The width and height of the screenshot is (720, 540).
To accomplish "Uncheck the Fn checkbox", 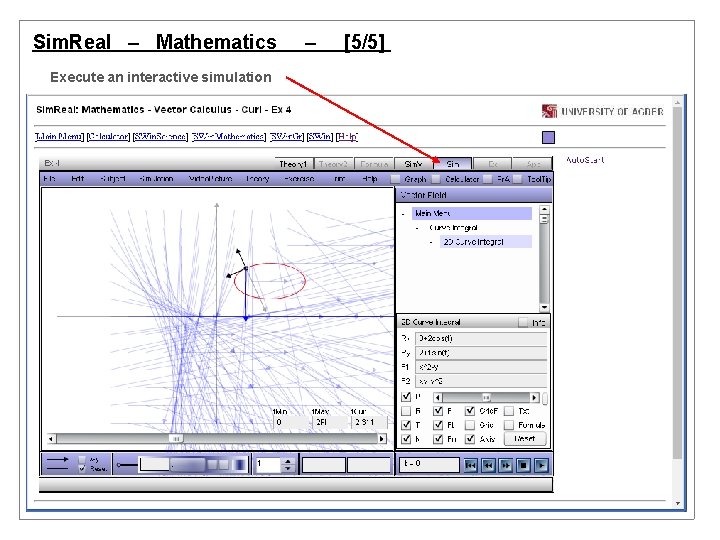I will tap(438, 439).
